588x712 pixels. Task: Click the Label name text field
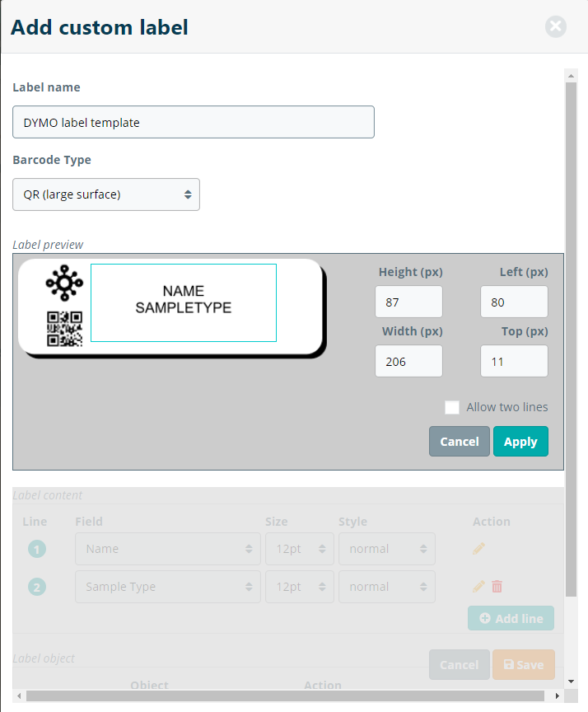(x=194, y=122)
